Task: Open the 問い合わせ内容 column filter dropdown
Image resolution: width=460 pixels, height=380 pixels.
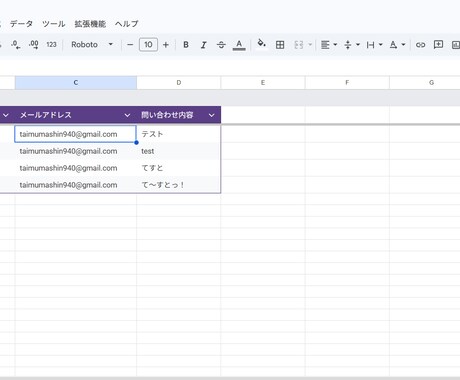Action: pyautogui.click(x=212, y=115)
